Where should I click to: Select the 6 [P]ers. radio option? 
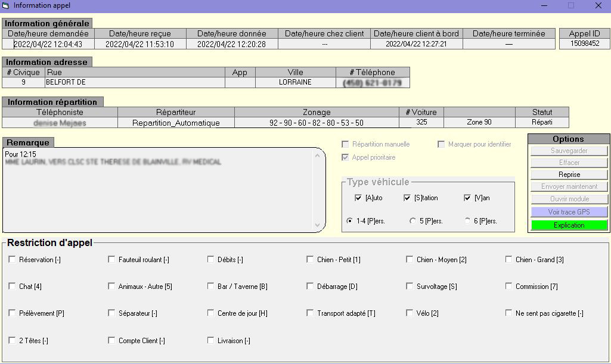click(467, 221)
